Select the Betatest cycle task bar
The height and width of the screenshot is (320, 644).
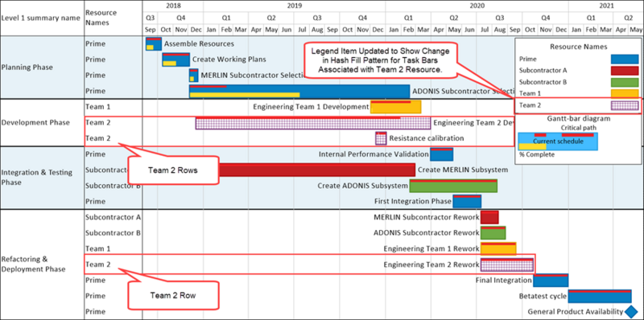[600, 296]
